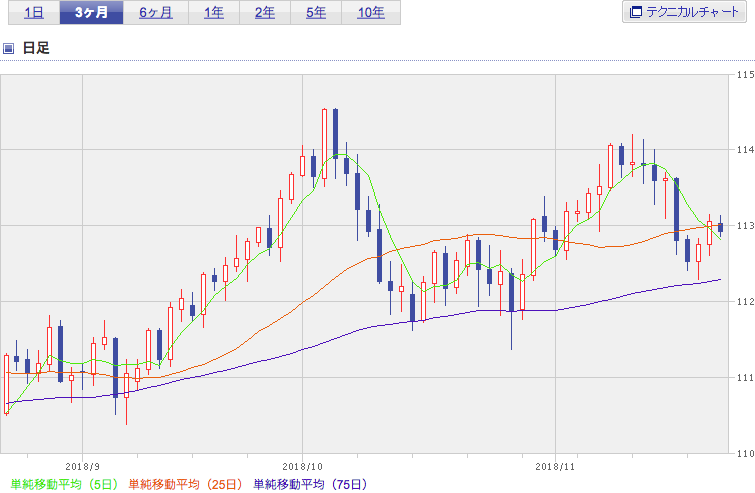The height and width of the screenshot is (493, 755).
Task: Click the 単純移動平均（75日） legend label
Action: pos(310,484)
